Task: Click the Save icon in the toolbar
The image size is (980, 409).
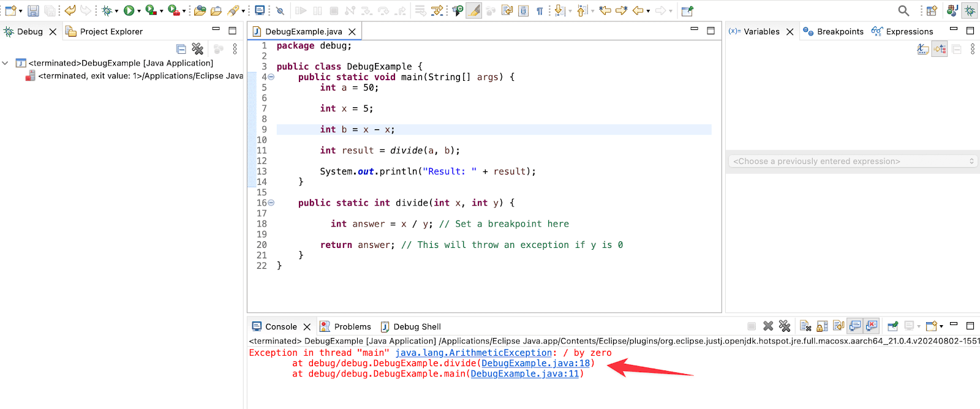Action: 33,10
